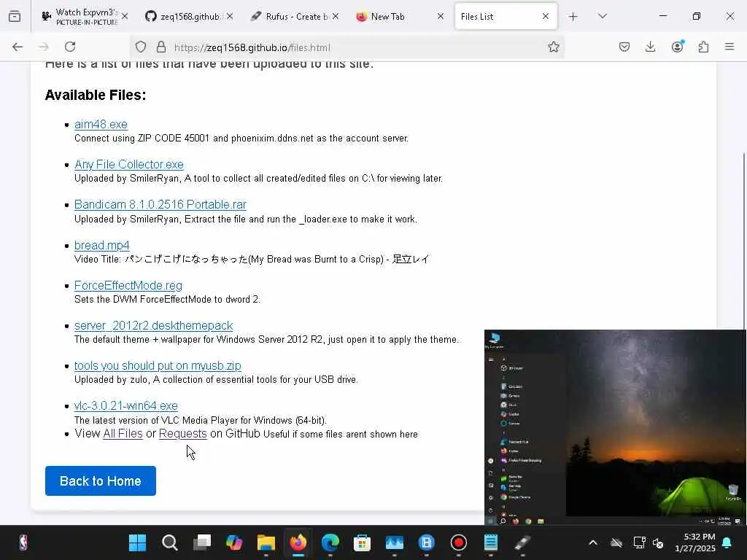Open the blue filmstrip app on taskbar
The width and height of the screenshot is (747, 560).
426,542
